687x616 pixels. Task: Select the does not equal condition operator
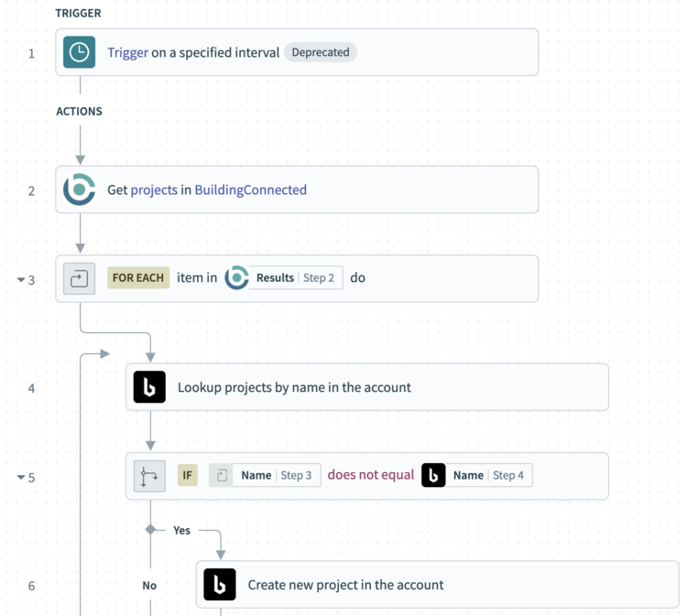click(x=371, y=475)
